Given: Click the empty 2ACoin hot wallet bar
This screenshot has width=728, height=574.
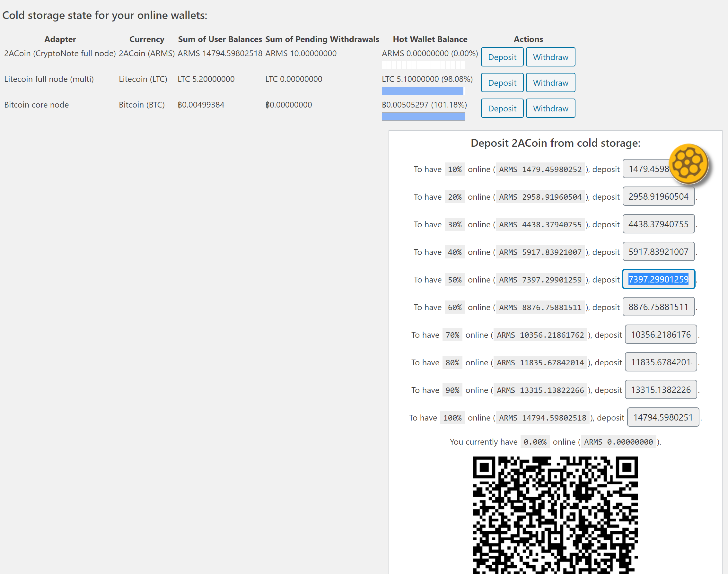Looking at the screenshot, I should 423,65.
